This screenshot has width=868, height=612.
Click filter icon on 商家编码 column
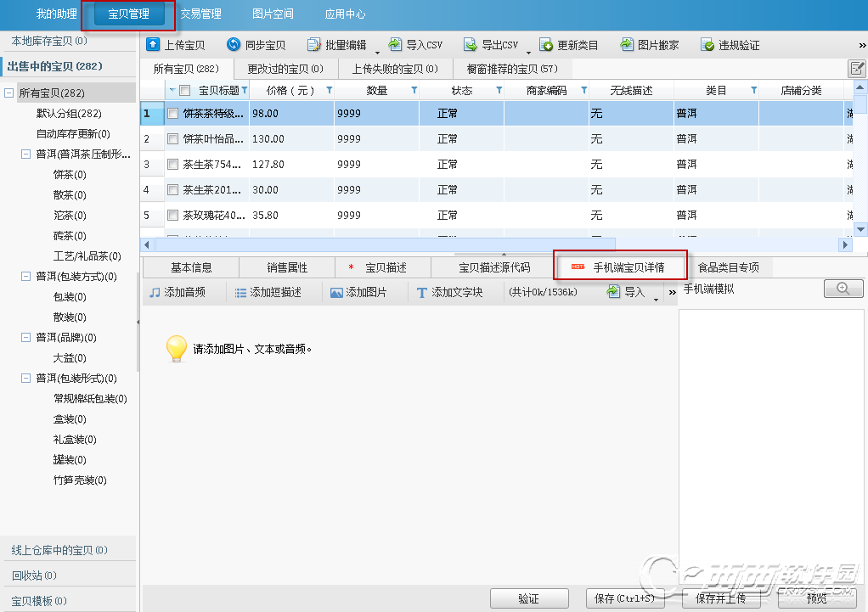584,90
